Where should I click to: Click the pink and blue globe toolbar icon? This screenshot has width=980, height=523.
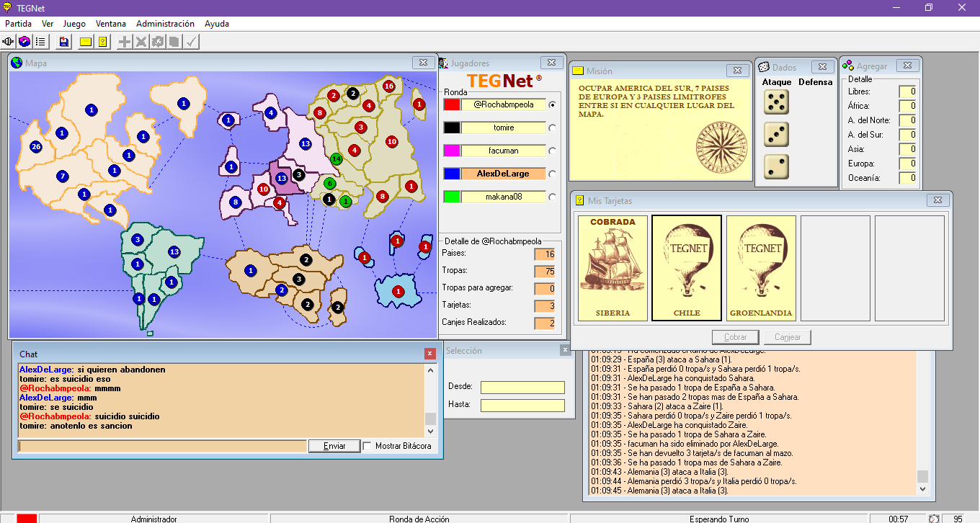[24, 42]
